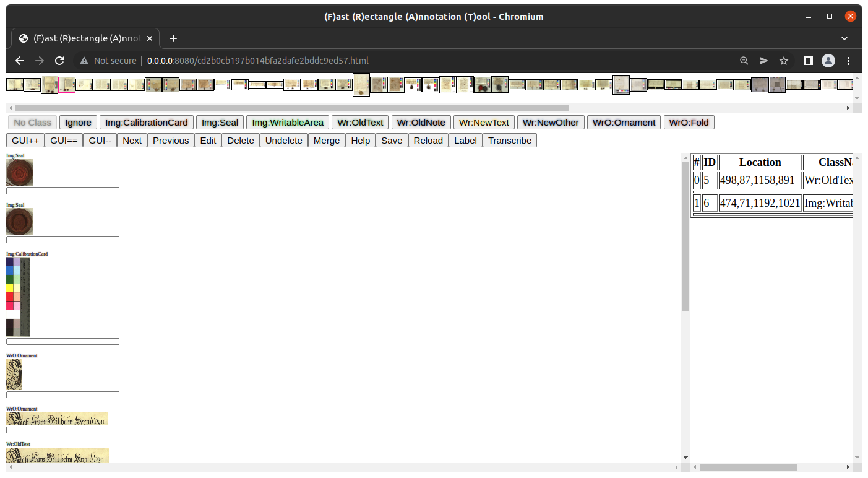Click the Reload toolbar button
The height and width of the screenshot is (478, 868).
coord(428,141)
